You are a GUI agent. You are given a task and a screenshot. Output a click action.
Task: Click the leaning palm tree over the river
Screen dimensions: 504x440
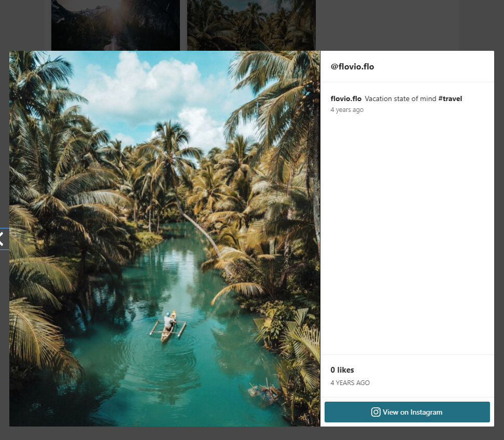[x=200, y=223]
